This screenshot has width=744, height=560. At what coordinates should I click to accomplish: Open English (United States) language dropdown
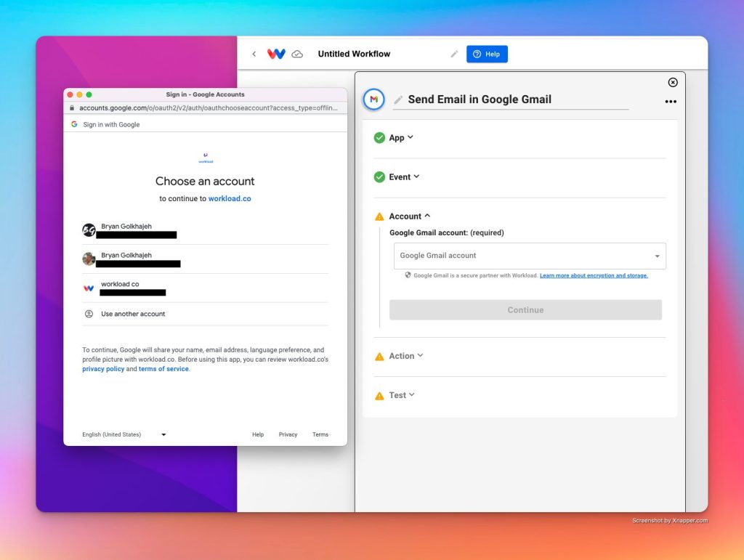click(124, 434)
